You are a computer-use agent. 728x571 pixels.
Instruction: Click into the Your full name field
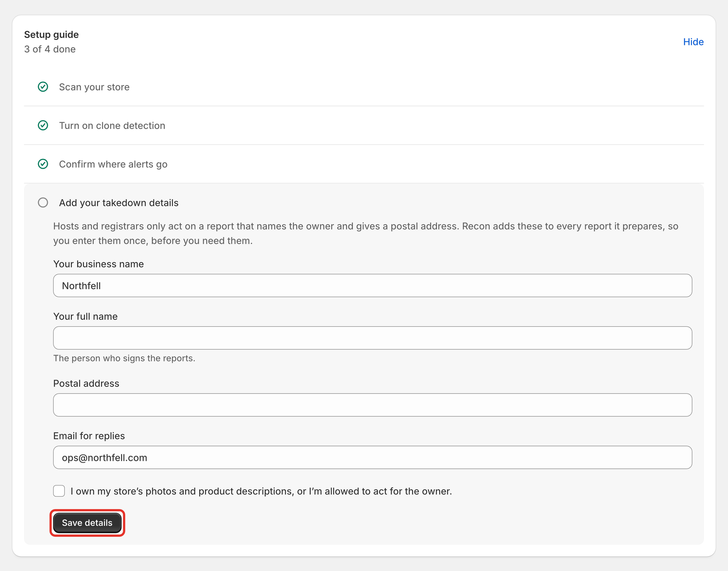tap(373, 338)
